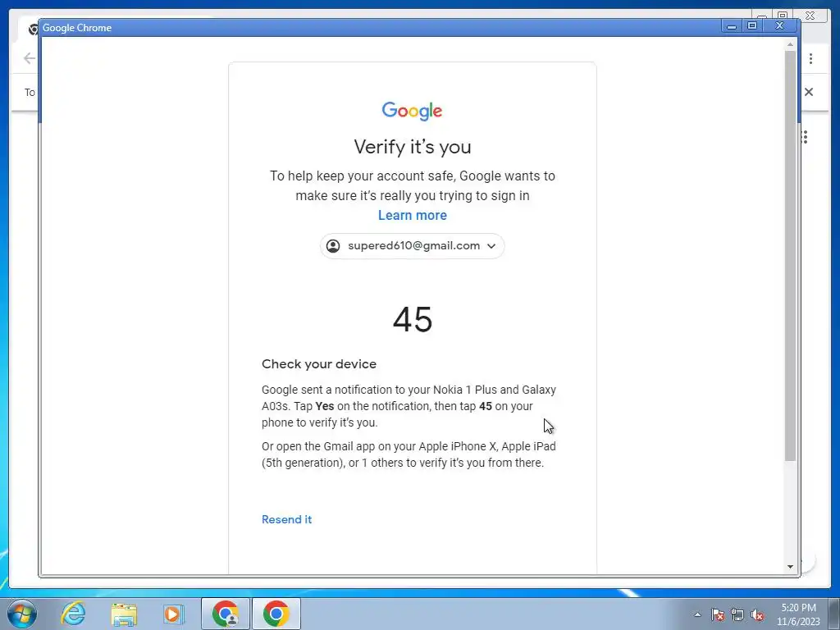Click the scroll down arrow of the popup scrollbar
Image resolution: width=840 pixels, height=630 pixels.
(790, 567)
